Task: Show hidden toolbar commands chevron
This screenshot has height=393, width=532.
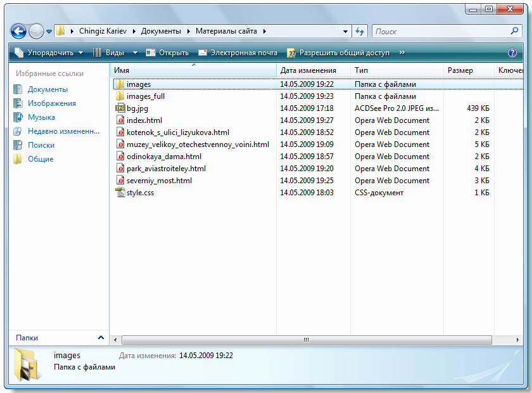Action: (402, 53)
